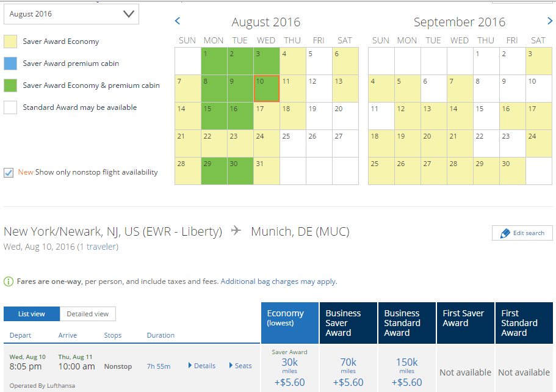The image size is (556, 392).
Task: Click the Munich, DE (MUC) destination text
Action: pos(300,231)
